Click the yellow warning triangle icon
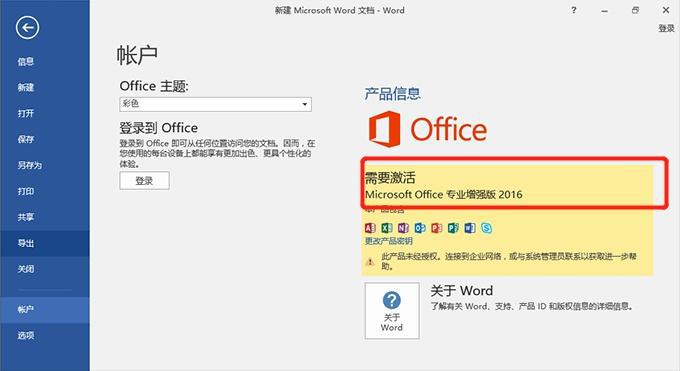Viewport: 680px width, 371px height. coord(370,262)
